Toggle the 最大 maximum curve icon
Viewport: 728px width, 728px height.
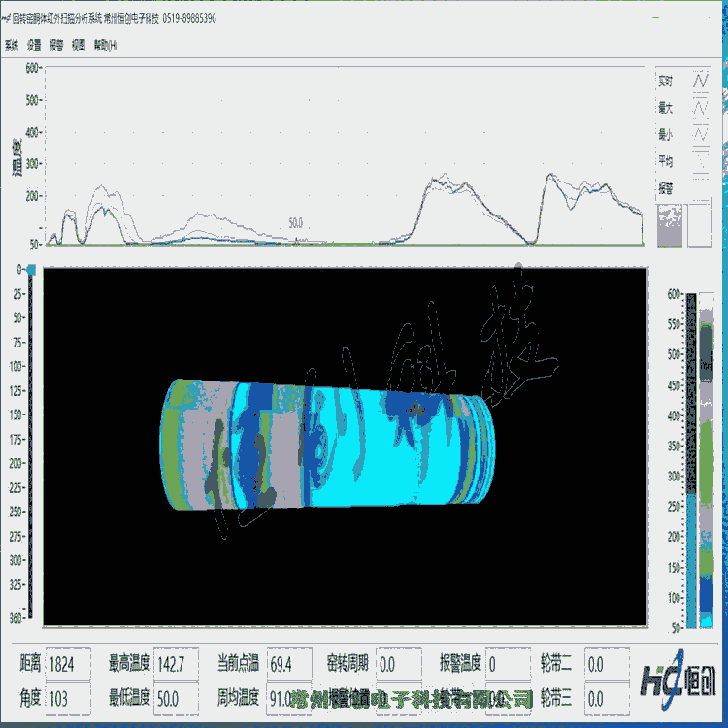tap(699, 108)
